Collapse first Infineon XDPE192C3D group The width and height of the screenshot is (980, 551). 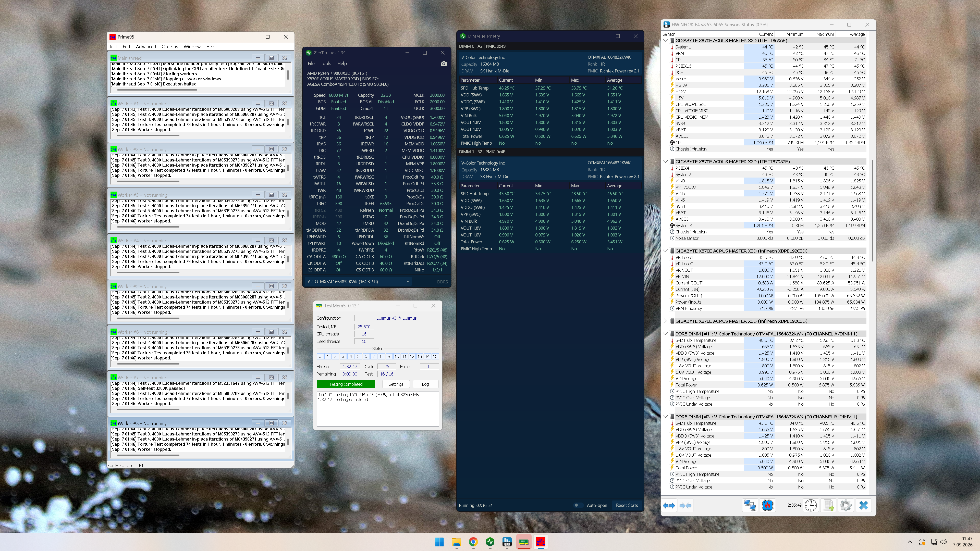pos(665,251)
